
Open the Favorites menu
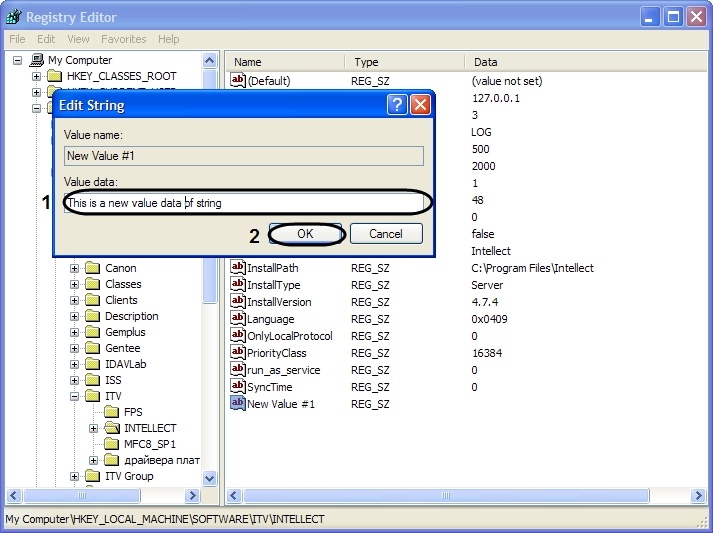[x=123, y=39]
